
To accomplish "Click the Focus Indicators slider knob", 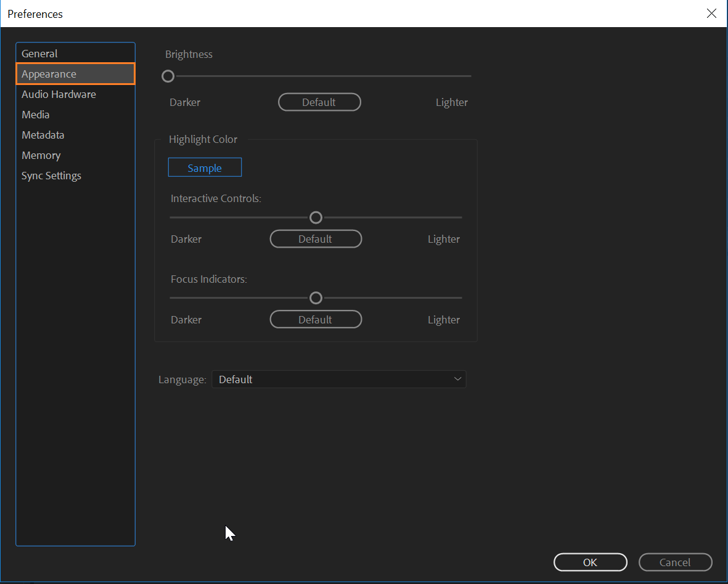I will pyautogui.click(x=316, y=298).
